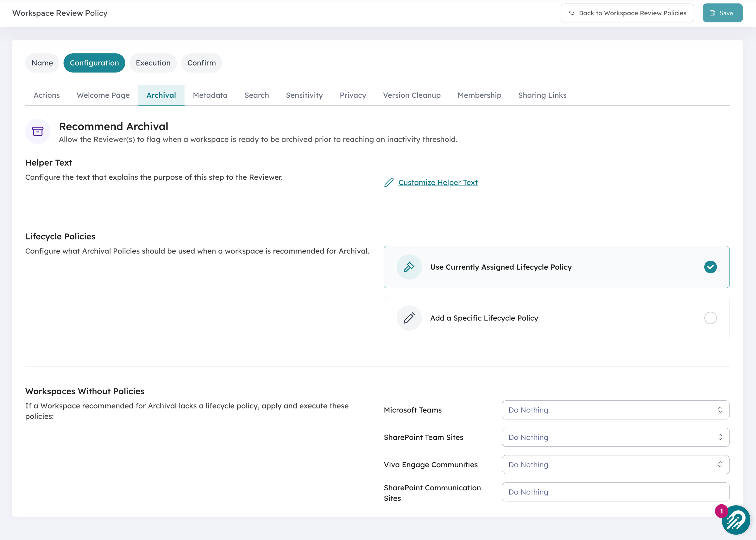Image resolution: width=756 pixels, height=540 pixels.
Task: Switch to the Metadata tab
Action: [210, 95]
